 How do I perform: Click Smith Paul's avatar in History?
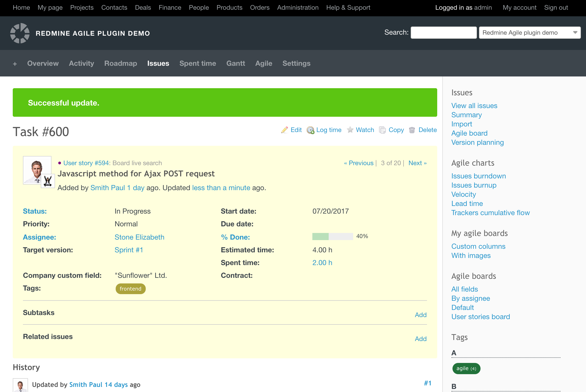click(20, 385)
